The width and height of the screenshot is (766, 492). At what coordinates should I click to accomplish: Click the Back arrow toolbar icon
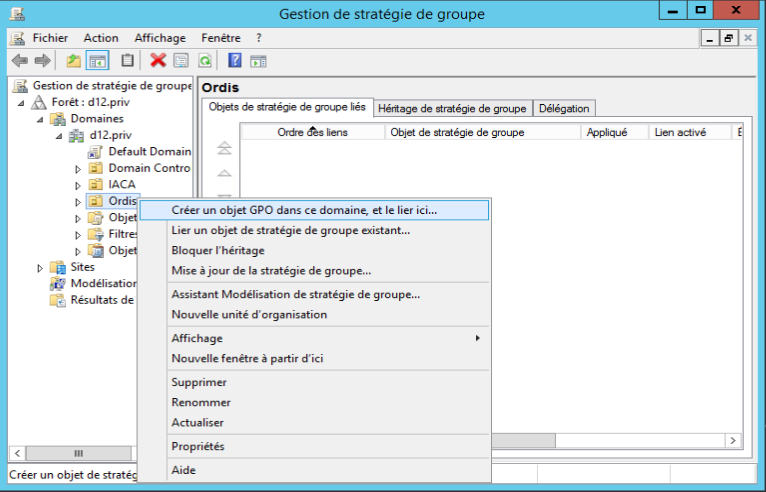(x=18, y=61)
